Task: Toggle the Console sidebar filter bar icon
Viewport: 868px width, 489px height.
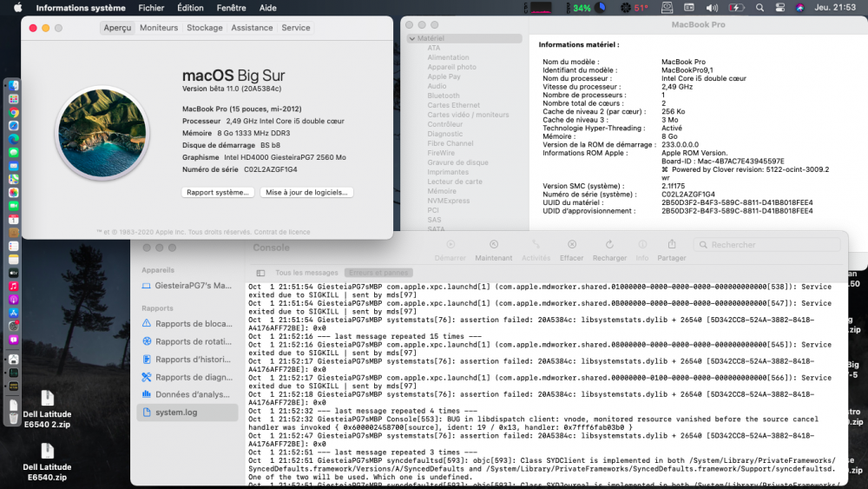Action: coord(260,273)
